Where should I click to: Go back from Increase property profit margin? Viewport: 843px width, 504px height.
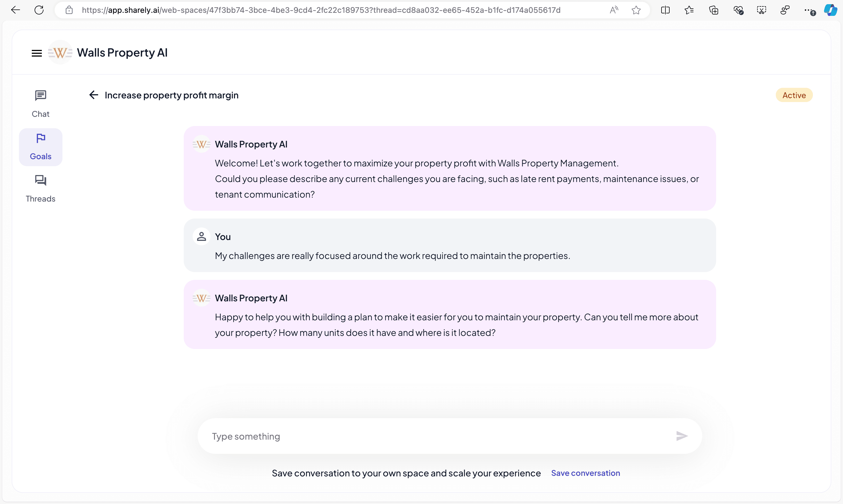[94, 95]
